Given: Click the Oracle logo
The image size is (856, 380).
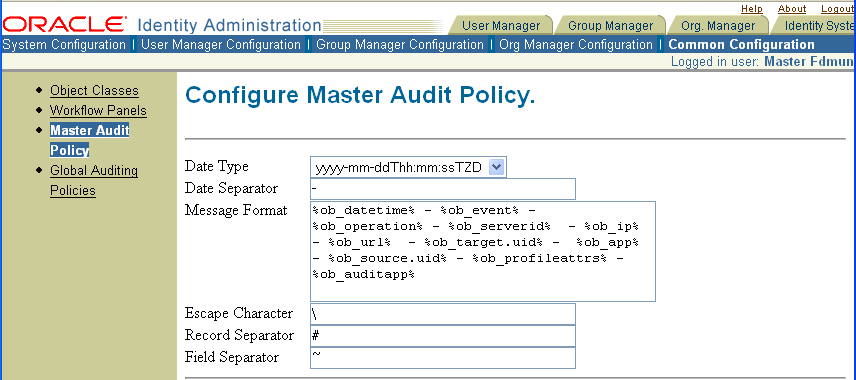Looking at the screenshot, I should click(64, 24).
